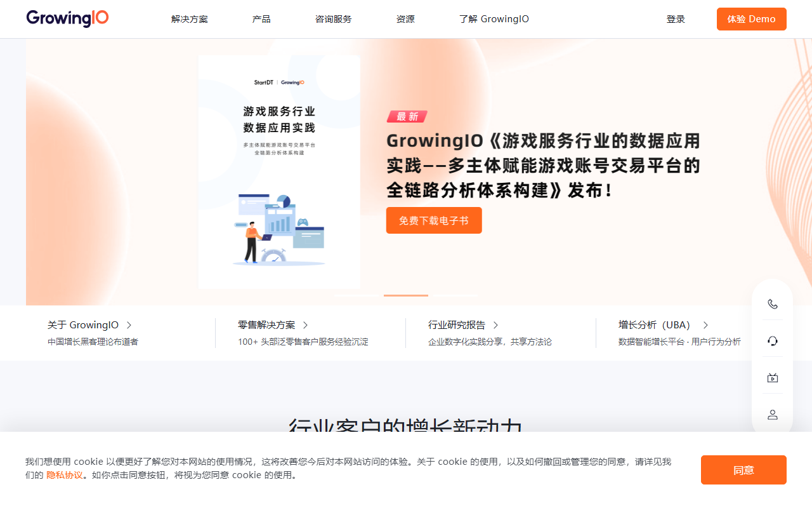812x508 pixels.
Task: Click chevron next to 关于 GrowingIO
Action: pos(129,324)
